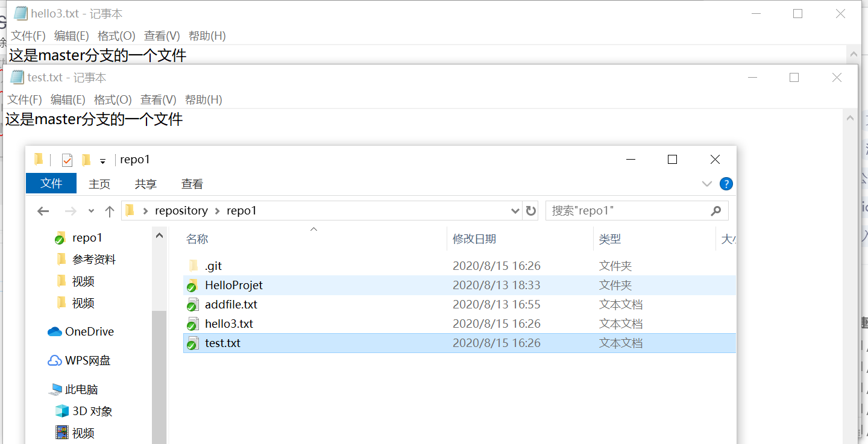Open the 文件 tab in Explorer ribbon
Viewport: 868px width, 444px height.
[x=51, y=183]
